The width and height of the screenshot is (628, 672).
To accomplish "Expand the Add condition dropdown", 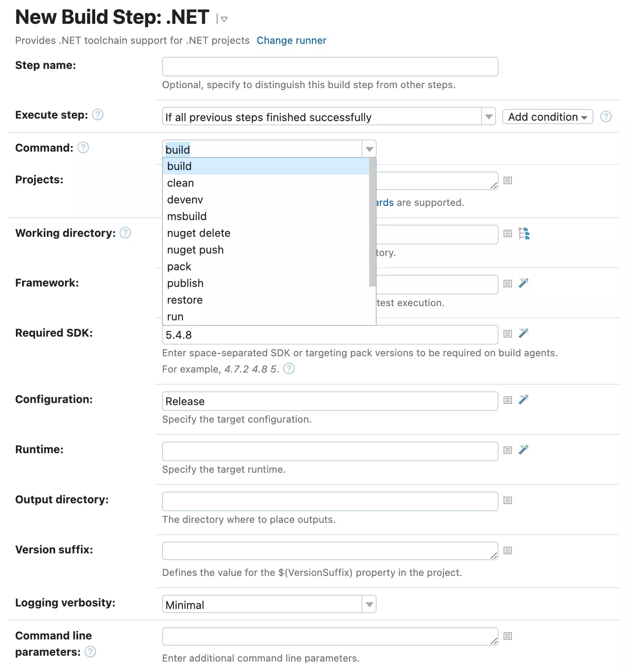I will click(547, 117).
